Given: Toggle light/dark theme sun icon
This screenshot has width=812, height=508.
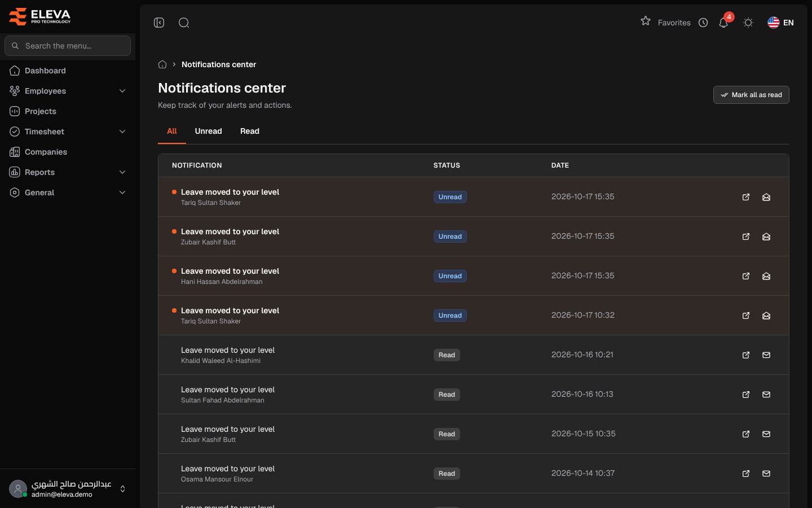Looking at the screenshot, I should (x=748, y=23).
